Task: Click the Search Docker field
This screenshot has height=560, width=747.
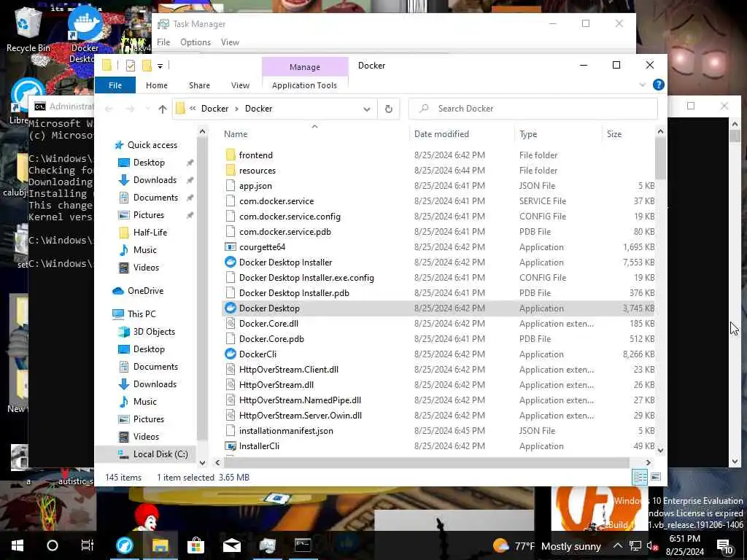Action: tap(533, 109)
